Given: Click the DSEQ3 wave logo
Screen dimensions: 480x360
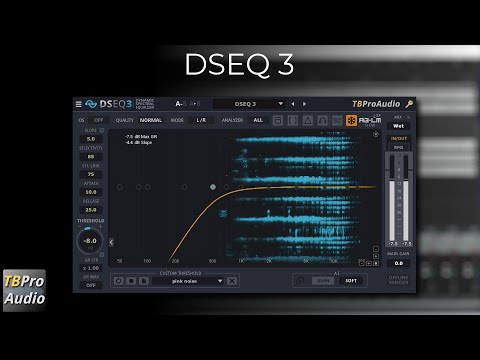Looking at the screenshot, I should coord(91,104).
